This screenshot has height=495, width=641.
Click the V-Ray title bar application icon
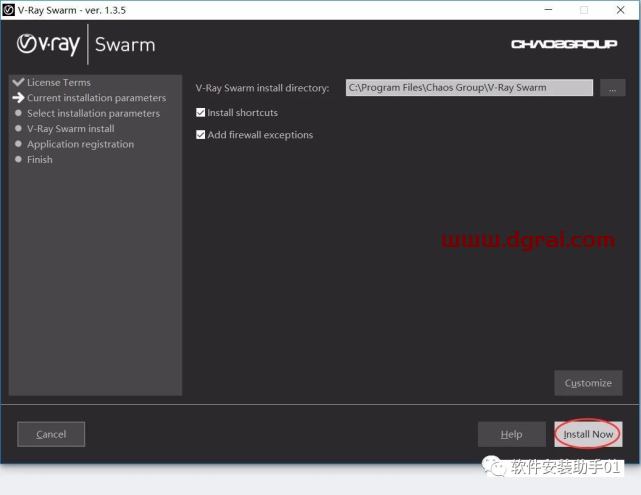click(x=8, y=10)
